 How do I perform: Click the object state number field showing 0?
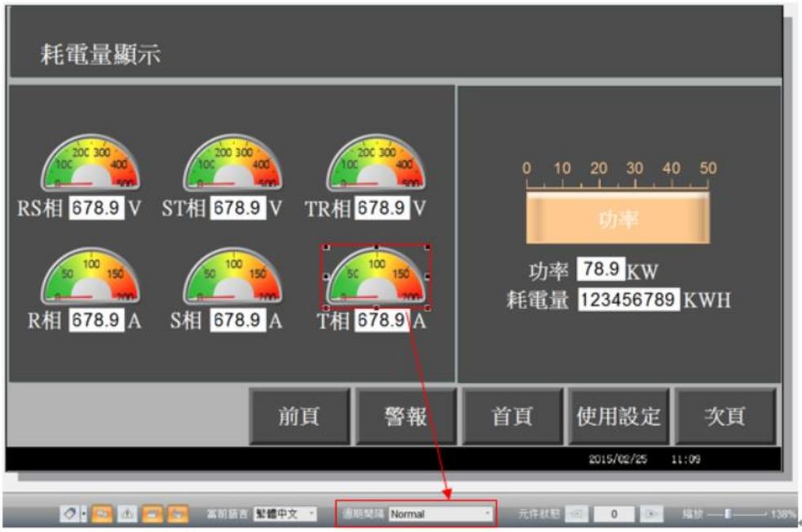614,513
